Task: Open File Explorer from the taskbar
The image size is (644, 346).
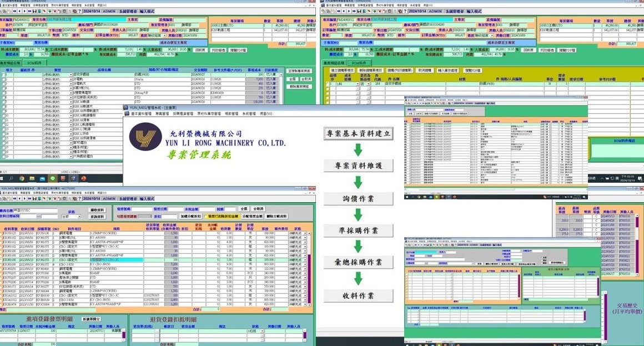Action: tap(32, 179)
